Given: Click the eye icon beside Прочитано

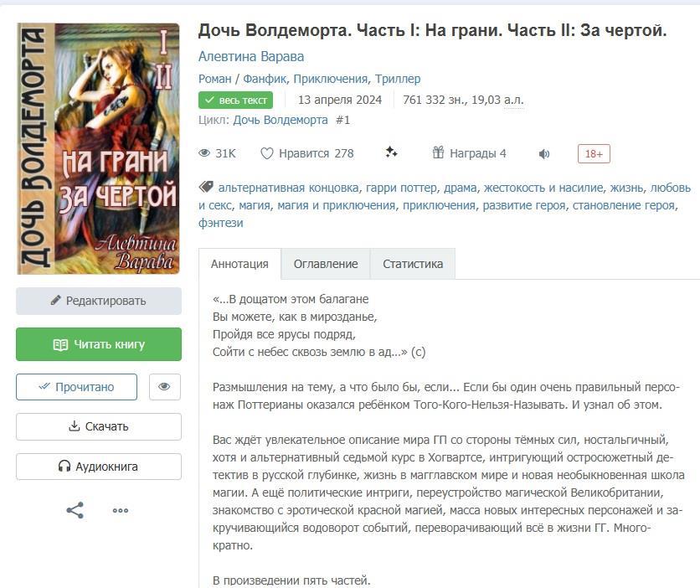Looking at the screenshot, I should point(164,387).
